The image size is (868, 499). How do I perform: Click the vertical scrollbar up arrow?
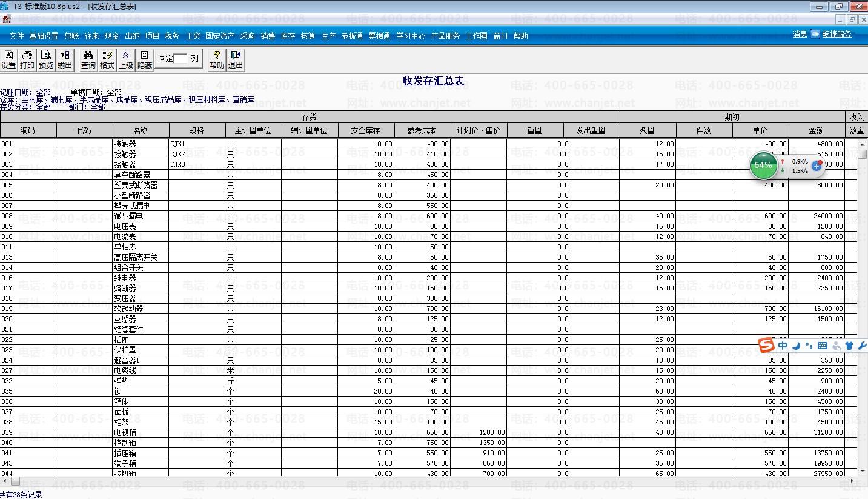click(863, 144)
